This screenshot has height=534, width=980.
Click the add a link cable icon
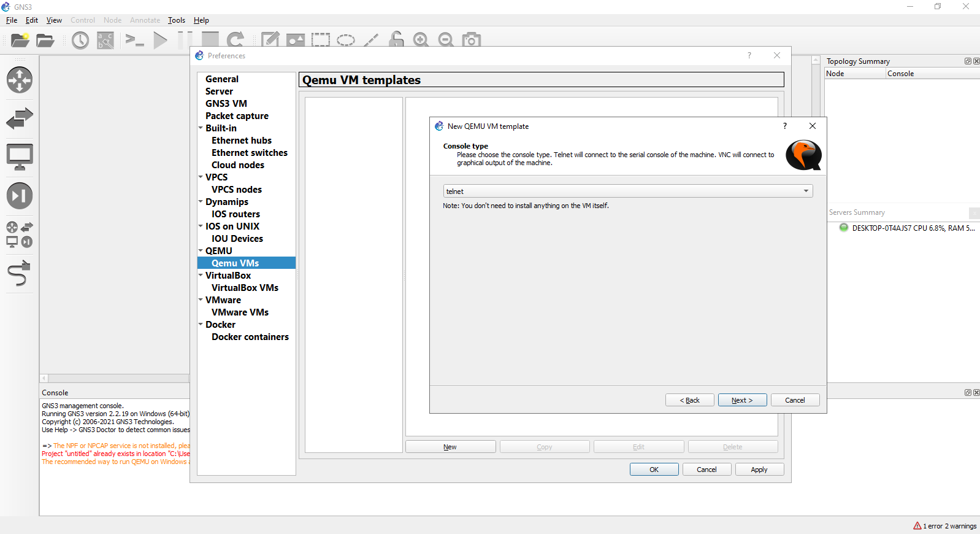[19, 273]
